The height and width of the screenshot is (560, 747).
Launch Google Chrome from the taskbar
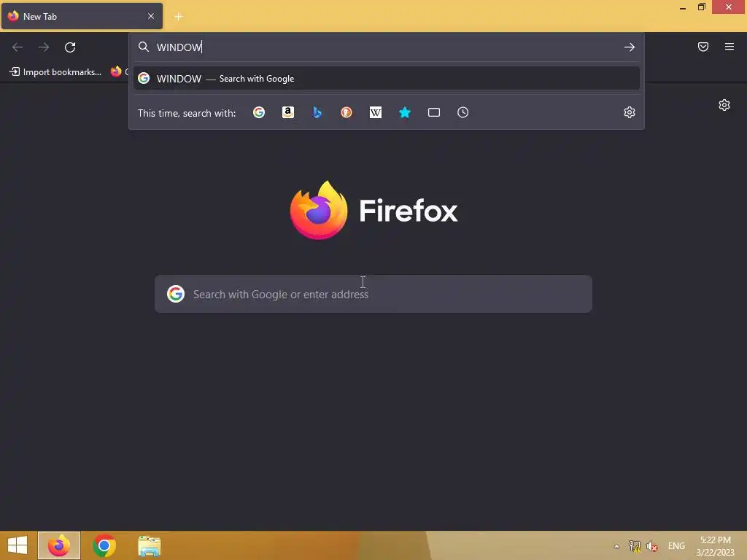(x=104, y=545)
